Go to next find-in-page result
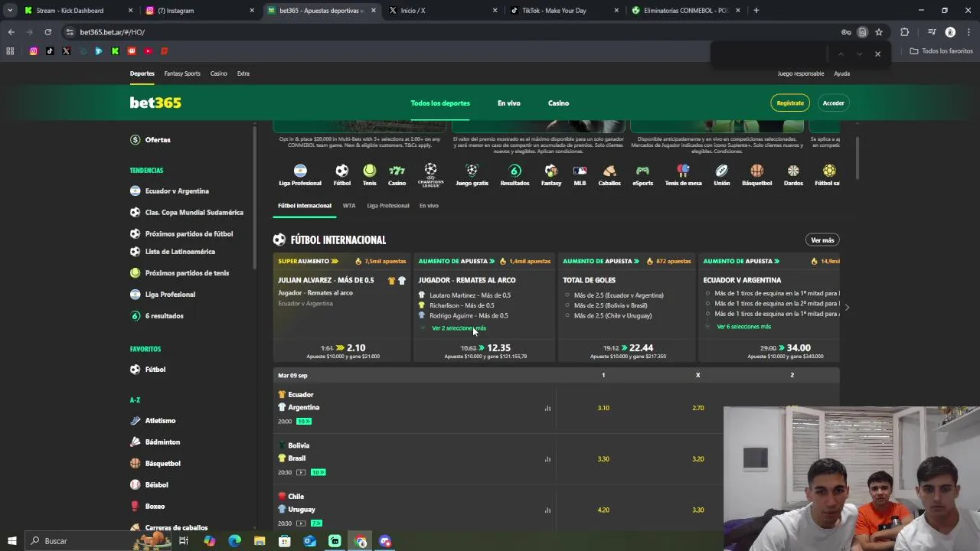Screen dimensions: 980x551 pyautogui.click(x=859, y=54)
